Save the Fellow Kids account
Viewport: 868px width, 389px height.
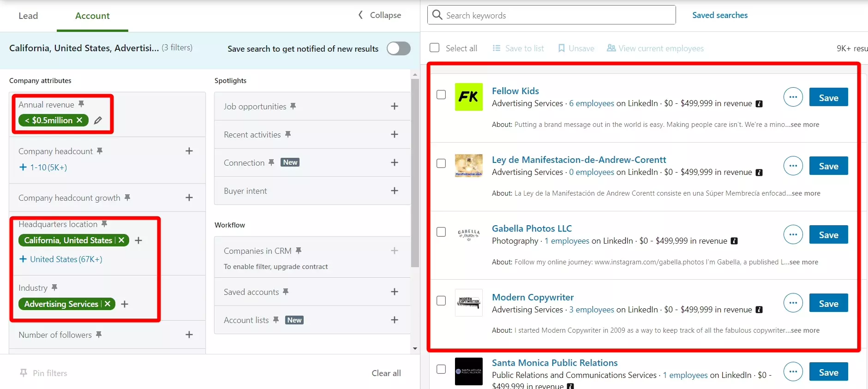829,97
